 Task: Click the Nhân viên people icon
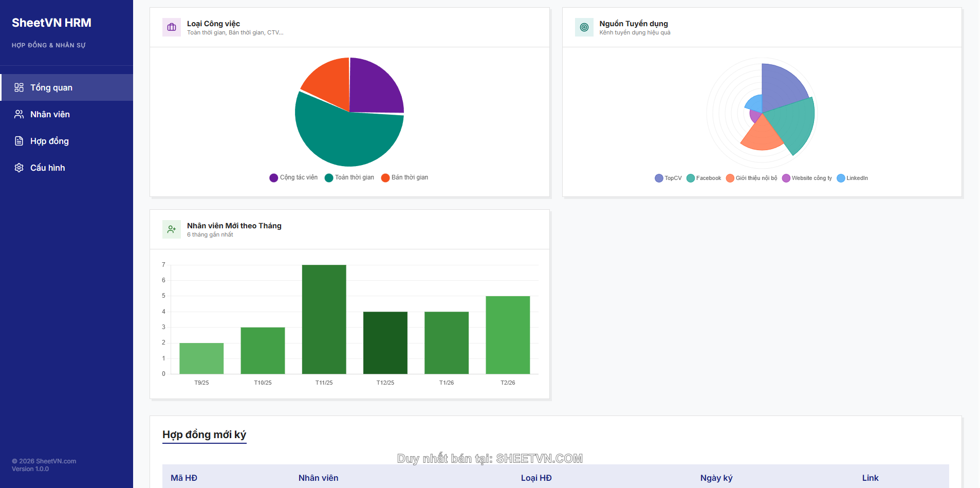(19, 114)
